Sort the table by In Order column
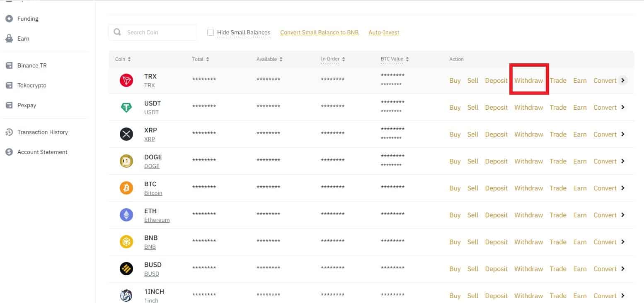The height and width of the screenshot is (303, 644). pos(333,59)
